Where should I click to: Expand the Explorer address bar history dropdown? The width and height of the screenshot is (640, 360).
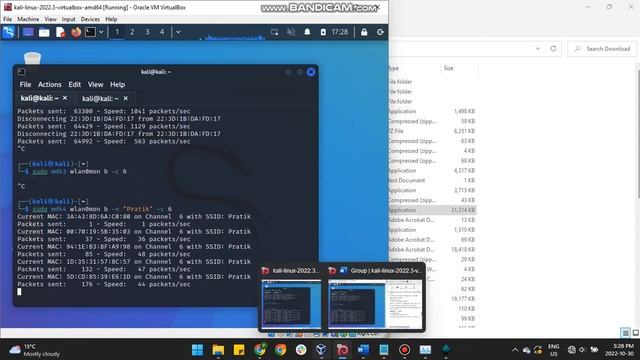[x=538, y=49]
